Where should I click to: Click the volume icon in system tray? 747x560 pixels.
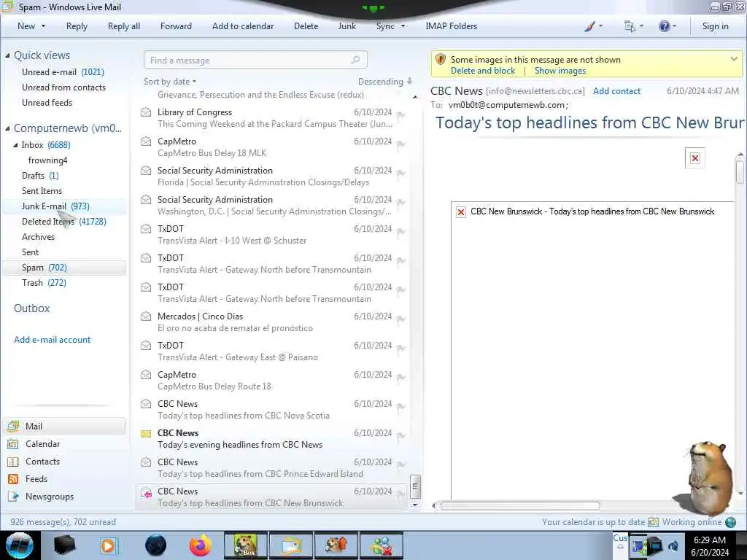(x=673, y=545)
